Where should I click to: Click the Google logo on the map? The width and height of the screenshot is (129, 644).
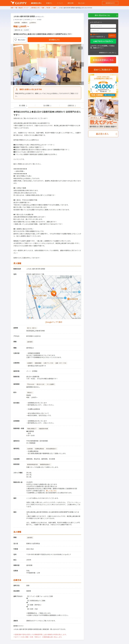click(x=30, y=318)
